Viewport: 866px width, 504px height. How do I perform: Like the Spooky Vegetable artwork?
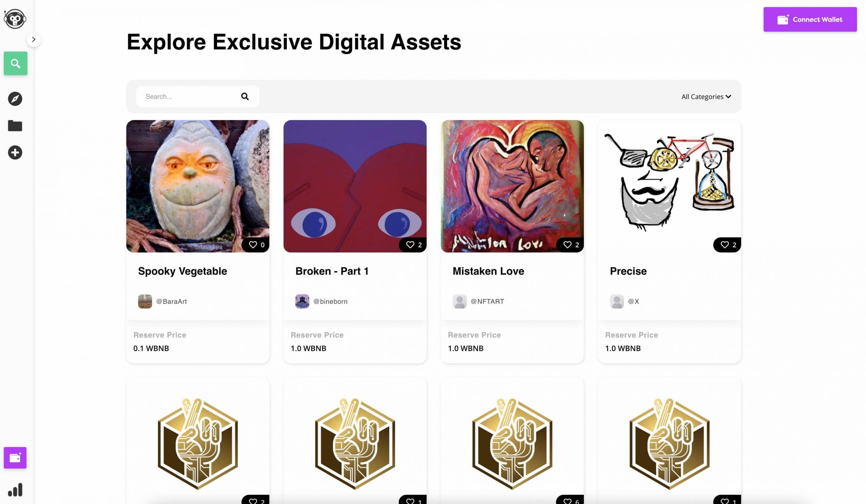(x=253, y=245)
